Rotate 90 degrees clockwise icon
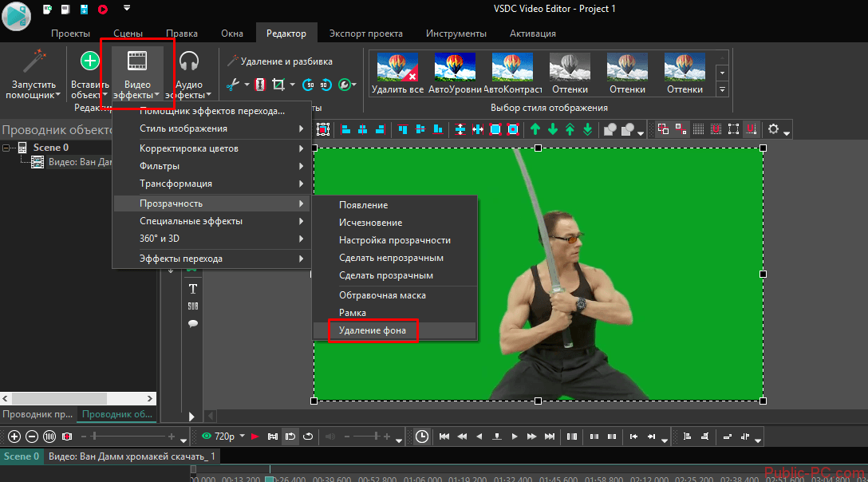 308,85
